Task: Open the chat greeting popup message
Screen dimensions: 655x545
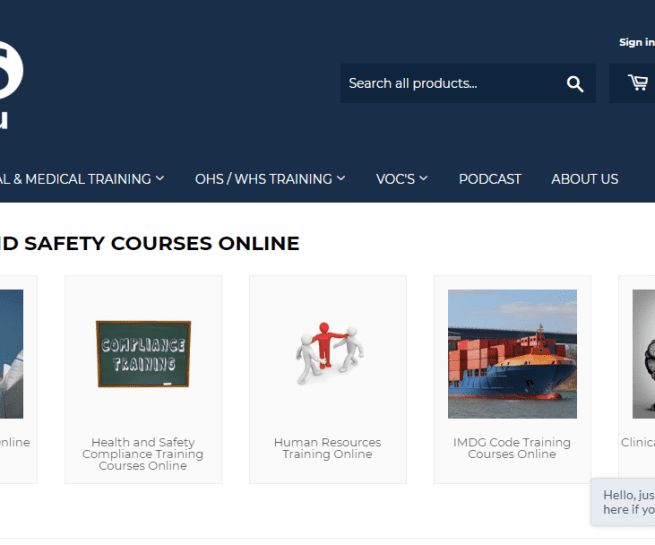Action: 625,502
